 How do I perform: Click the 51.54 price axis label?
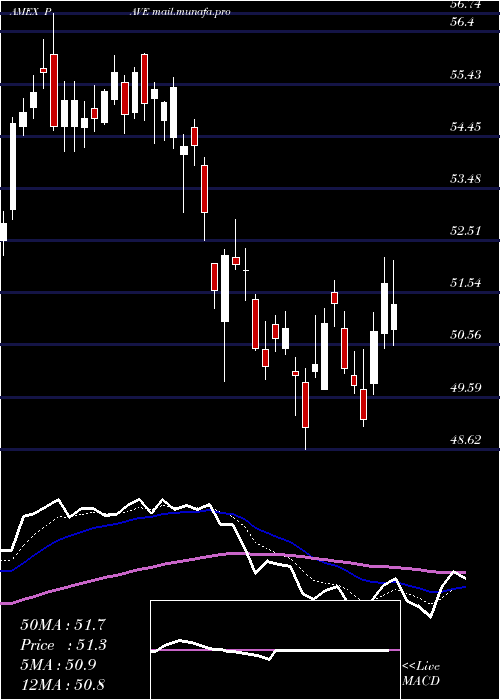pos(466,282)
